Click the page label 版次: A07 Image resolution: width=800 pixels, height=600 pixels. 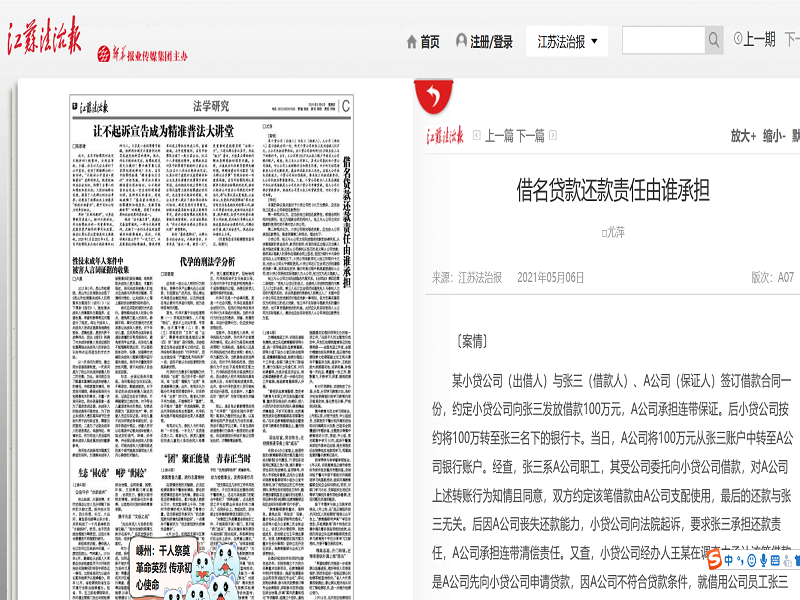772,278
